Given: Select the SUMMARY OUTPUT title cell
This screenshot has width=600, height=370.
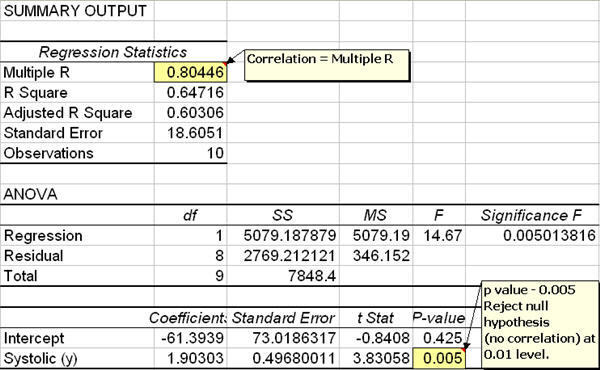Looking at the screenshot, I should click(x=77, y=11).
